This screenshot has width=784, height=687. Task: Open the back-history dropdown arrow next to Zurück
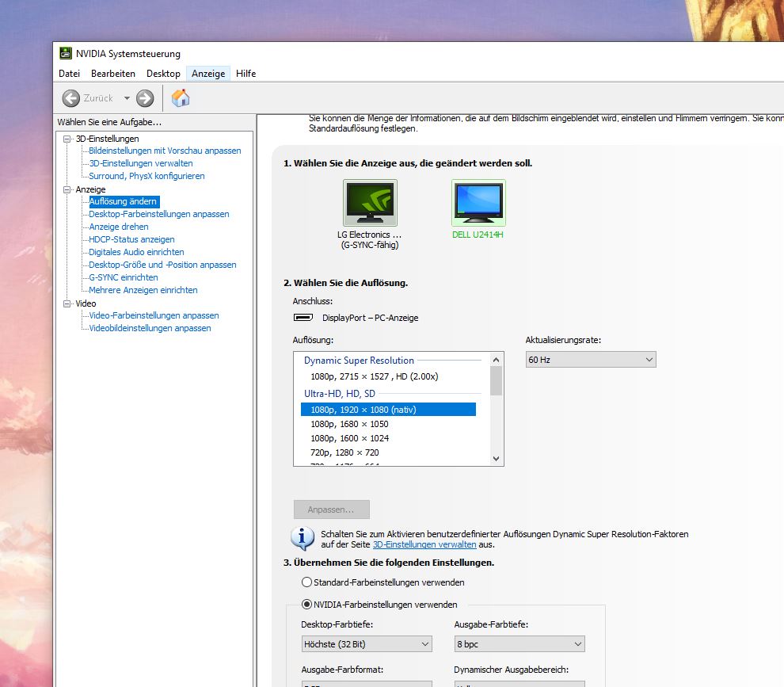(127, 98)
